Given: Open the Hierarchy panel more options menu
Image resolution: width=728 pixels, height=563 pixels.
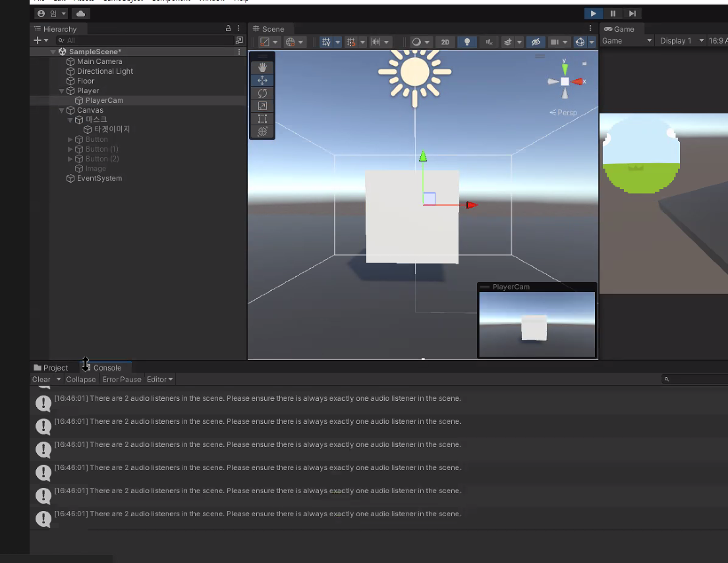Looking at the screenshot, I should pyautogui.click(x=238, y=28).
